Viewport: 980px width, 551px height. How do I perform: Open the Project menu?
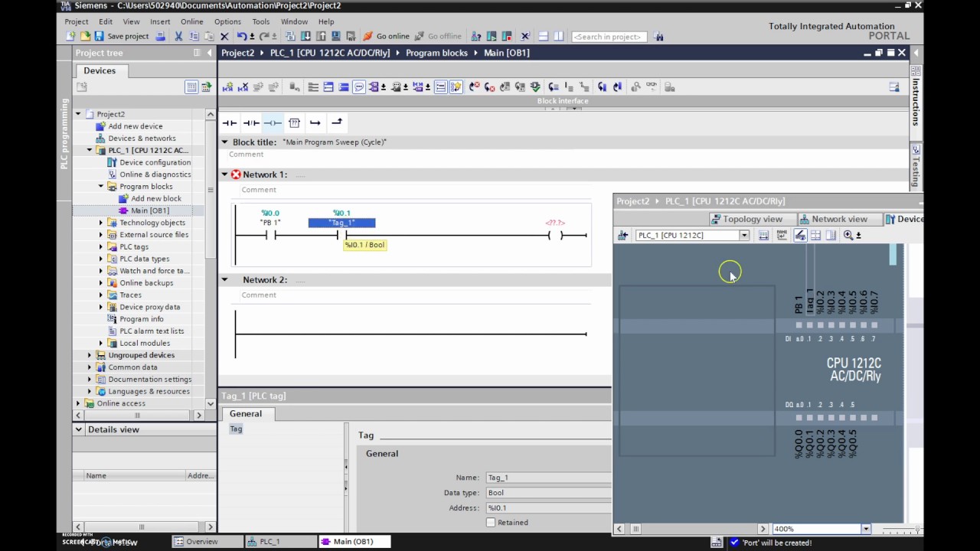[77, 21]
